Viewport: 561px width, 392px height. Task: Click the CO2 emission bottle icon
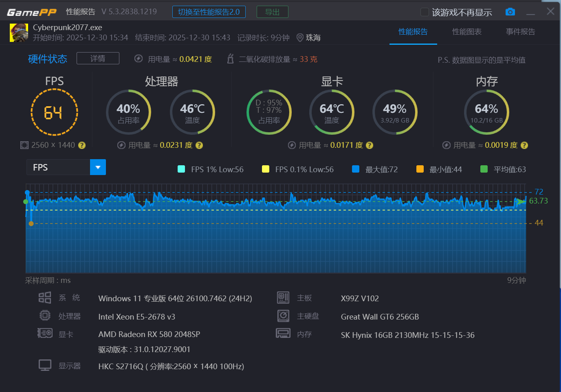(x=230, y=59)
